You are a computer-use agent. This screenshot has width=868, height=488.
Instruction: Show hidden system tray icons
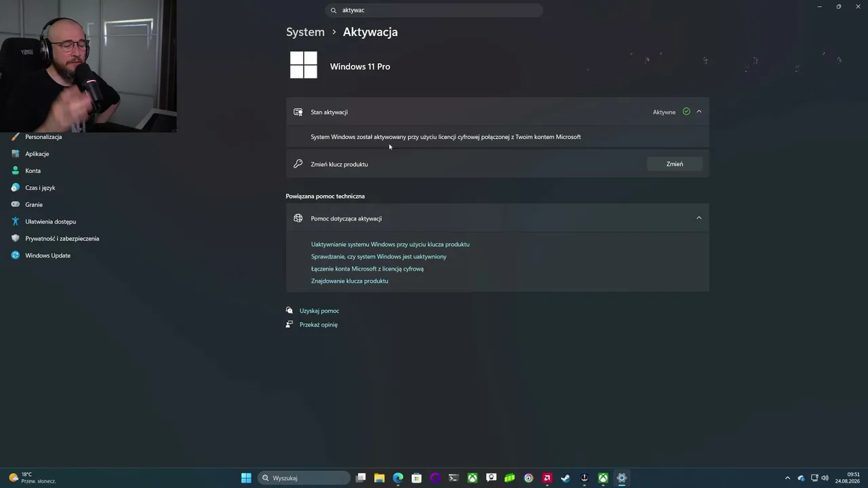click(787, 478)
